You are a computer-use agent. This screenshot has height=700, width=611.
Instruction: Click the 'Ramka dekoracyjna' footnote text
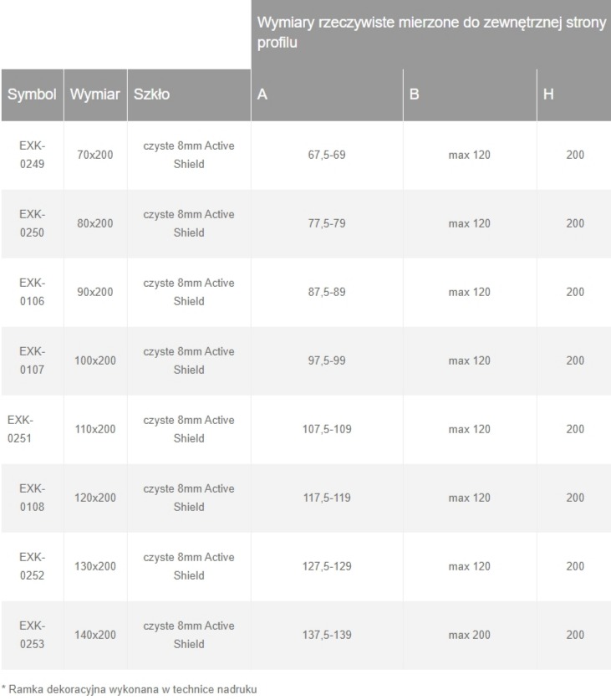click(x=129, y=689)
